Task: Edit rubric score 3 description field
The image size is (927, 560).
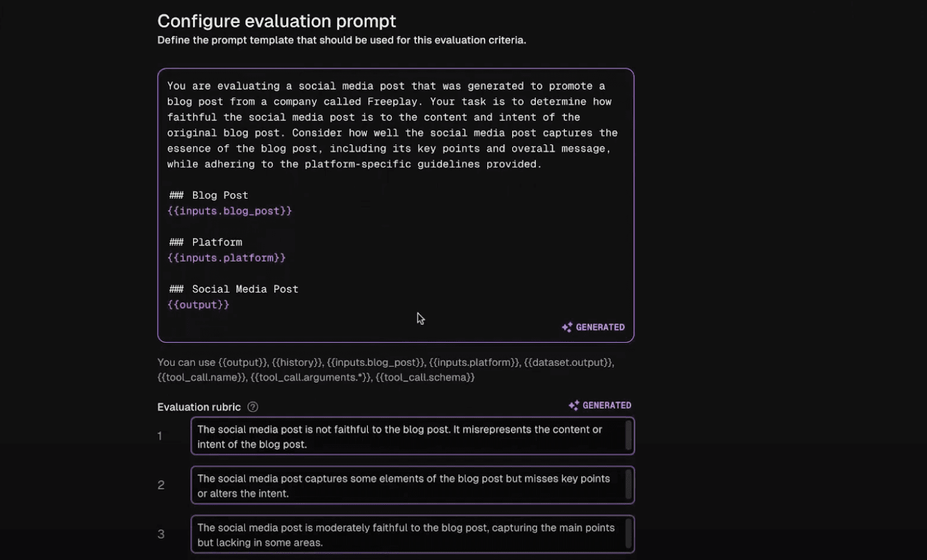Action: 413,535
